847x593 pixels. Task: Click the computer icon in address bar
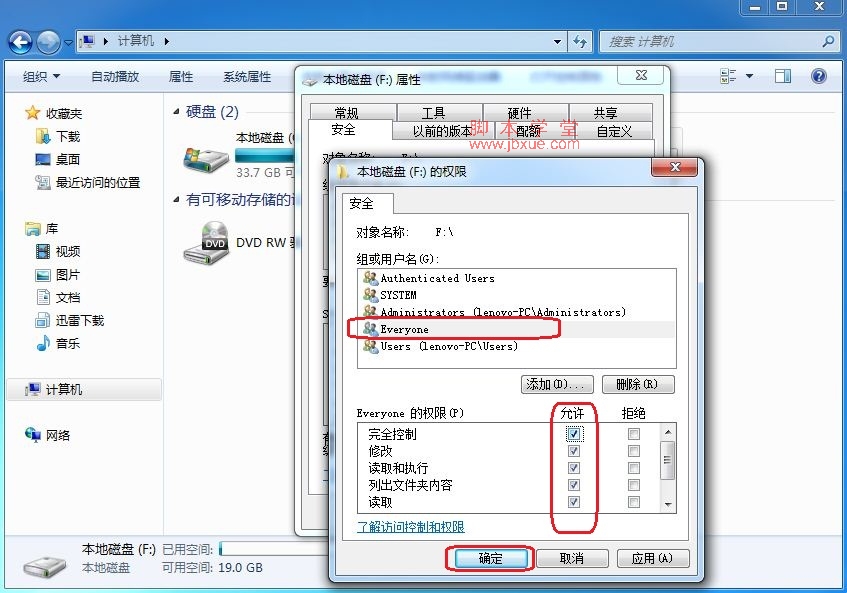[86, 41]
